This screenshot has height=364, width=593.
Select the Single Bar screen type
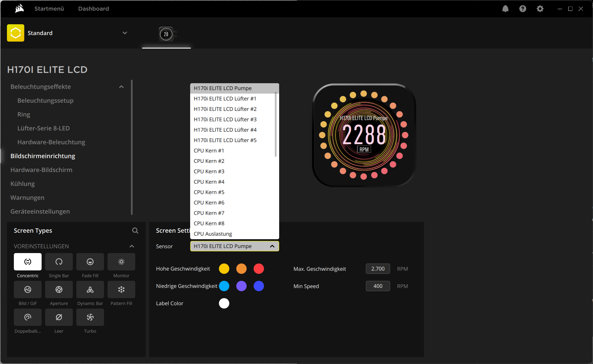[59, 262]
